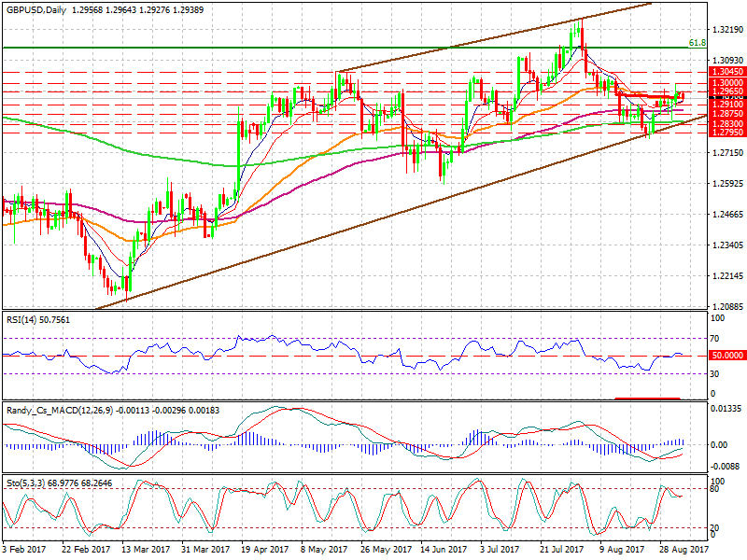Viewport: 747px width, 560px height.
Task: Select the 1.28300 red price level tag
Action: pyautogui.click(x=726, y=123)
